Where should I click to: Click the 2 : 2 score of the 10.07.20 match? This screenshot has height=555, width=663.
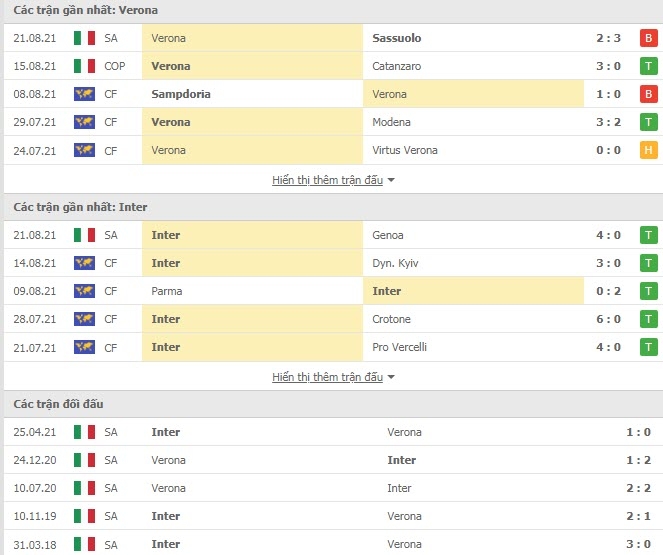pyautogui.click(x=638, y=488)
